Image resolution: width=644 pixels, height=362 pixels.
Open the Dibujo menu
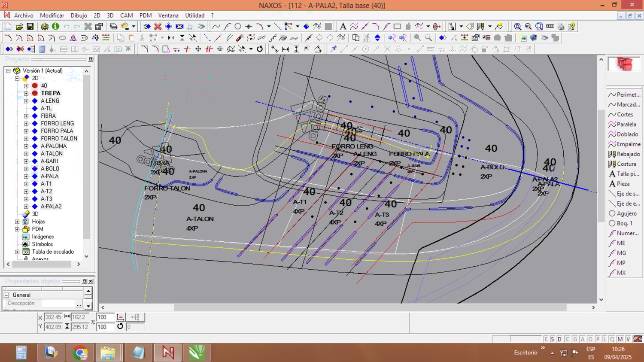click(79, 15)
